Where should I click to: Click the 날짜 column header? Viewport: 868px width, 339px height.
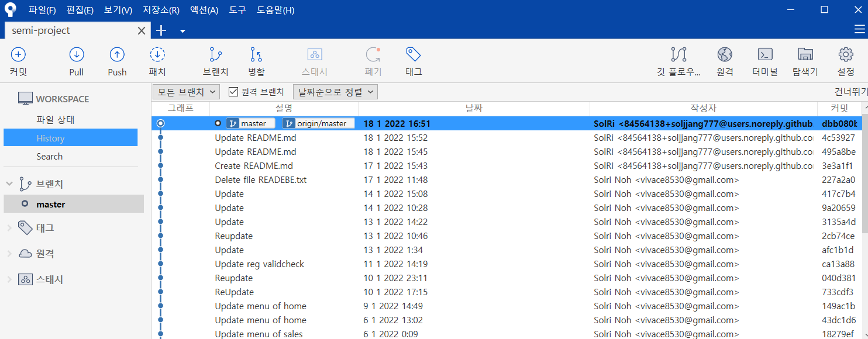pyautogui.click(x=474, y=108)
